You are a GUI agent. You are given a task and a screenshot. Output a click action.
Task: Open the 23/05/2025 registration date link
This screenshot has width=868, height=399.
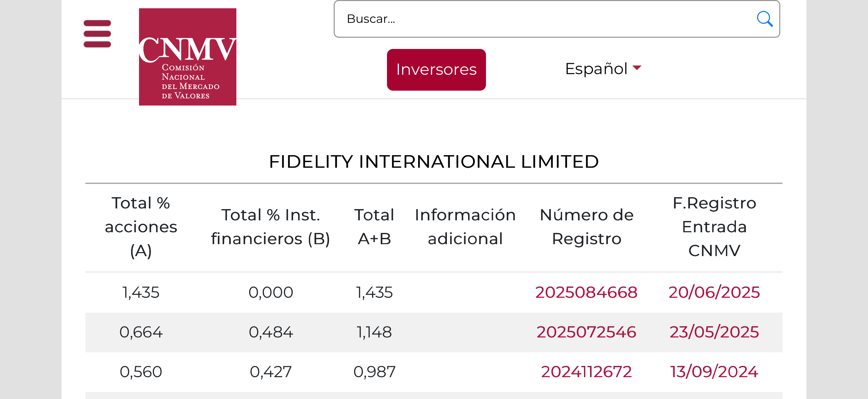coord(714,332)
